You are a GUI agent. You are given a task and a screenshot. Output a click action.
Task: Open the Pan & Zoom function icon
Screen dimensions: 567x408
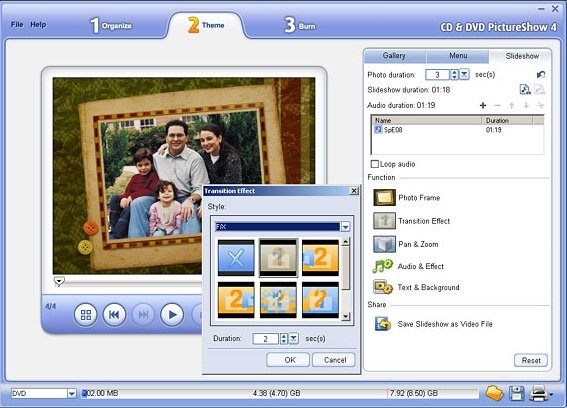click(x=384, y=244)
